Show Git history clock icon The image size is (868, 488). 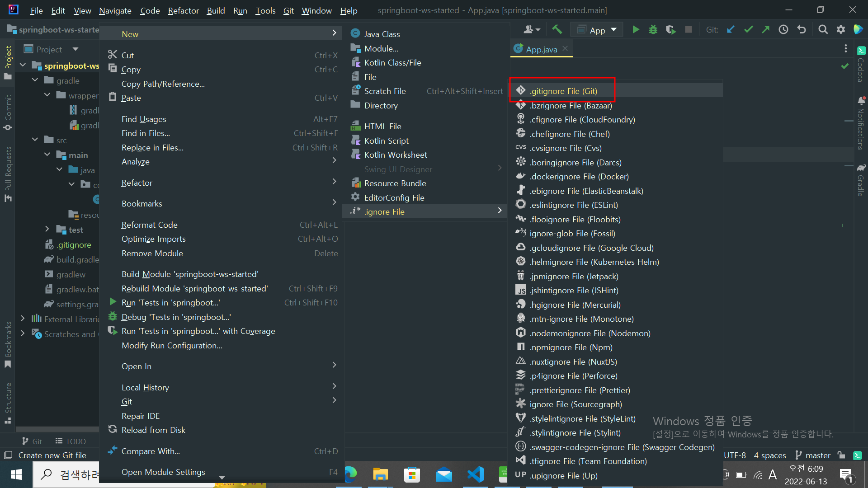[x=783, y=30]
